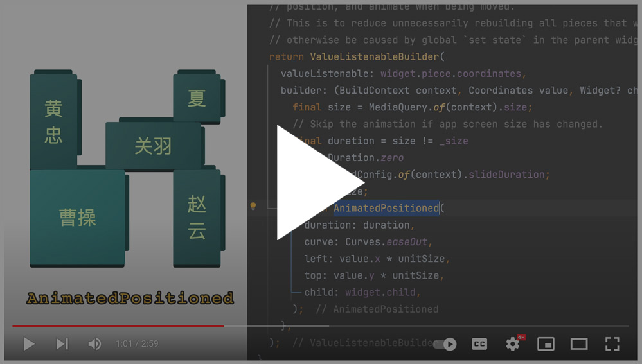Skip to the next video
The image size is (642, 364).
(62, 344)
